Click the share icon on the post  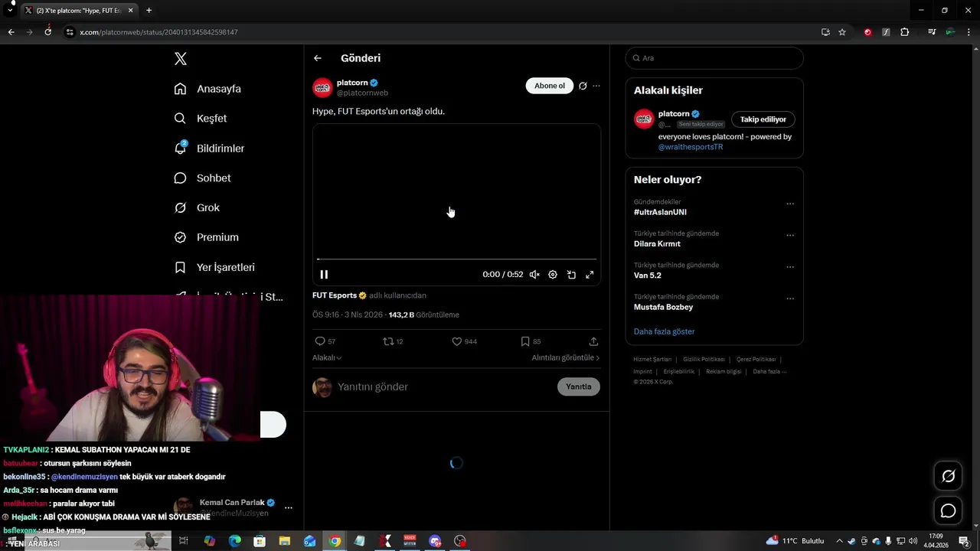593,341
